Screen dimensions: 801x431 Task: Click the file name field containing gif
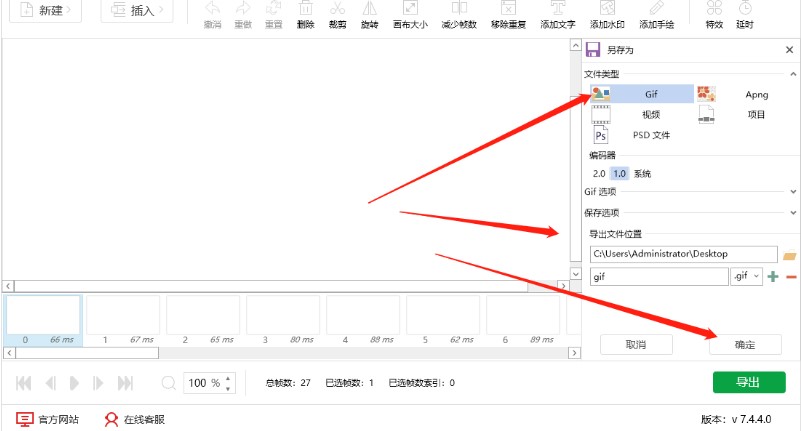pyautogui.click(x=659, y=276)
